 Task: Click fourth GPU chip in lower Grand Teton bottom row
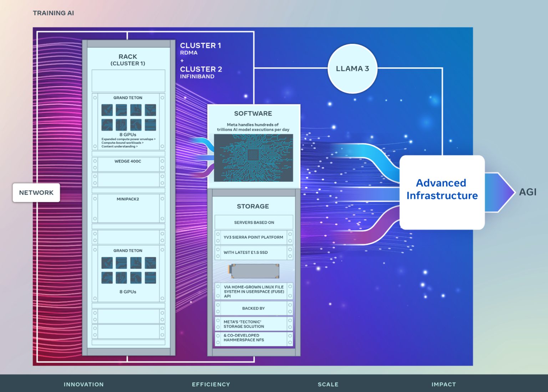coord(150,278)
